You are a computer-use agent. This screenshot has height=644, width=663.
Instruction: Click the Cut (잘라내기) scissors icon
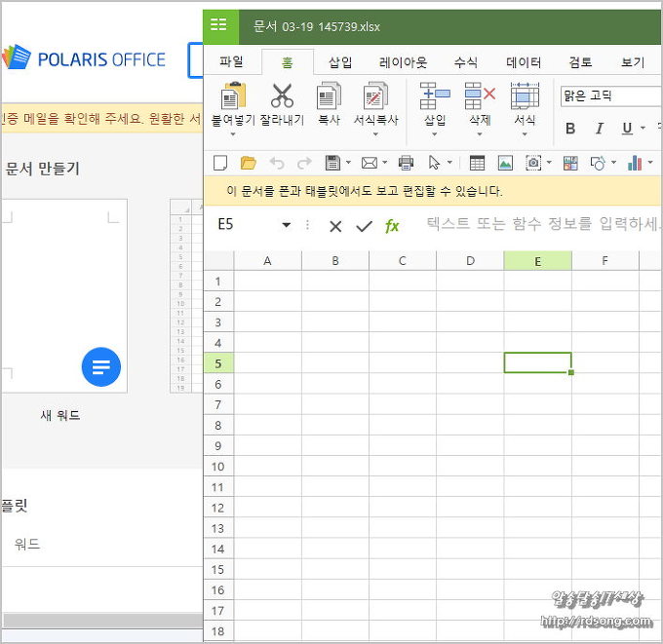[282, 97]
